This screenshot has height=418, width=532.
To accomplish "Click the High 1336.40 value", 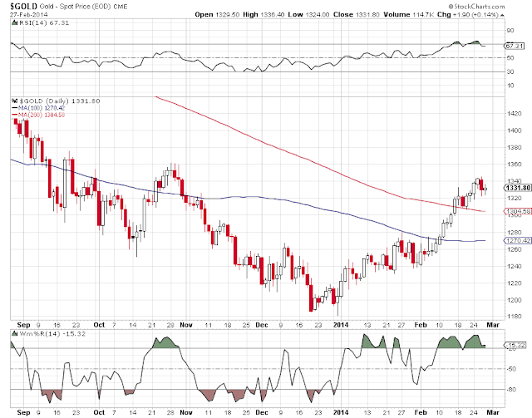I will point(264,15).
